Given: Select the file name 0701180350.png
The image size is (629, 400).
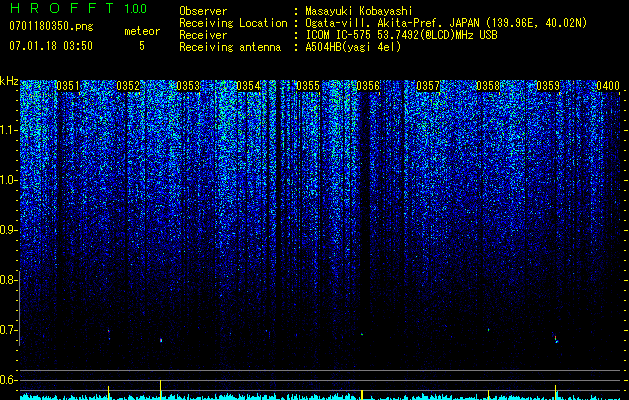Looking at the screenshot, I should (51, 27).
